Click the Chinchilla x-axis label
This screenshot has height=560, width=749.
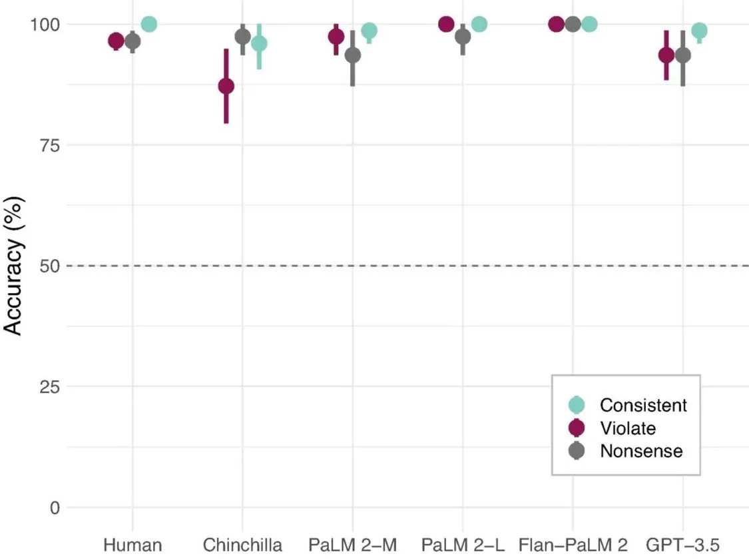pyautogui.click(x=242, y=545)
